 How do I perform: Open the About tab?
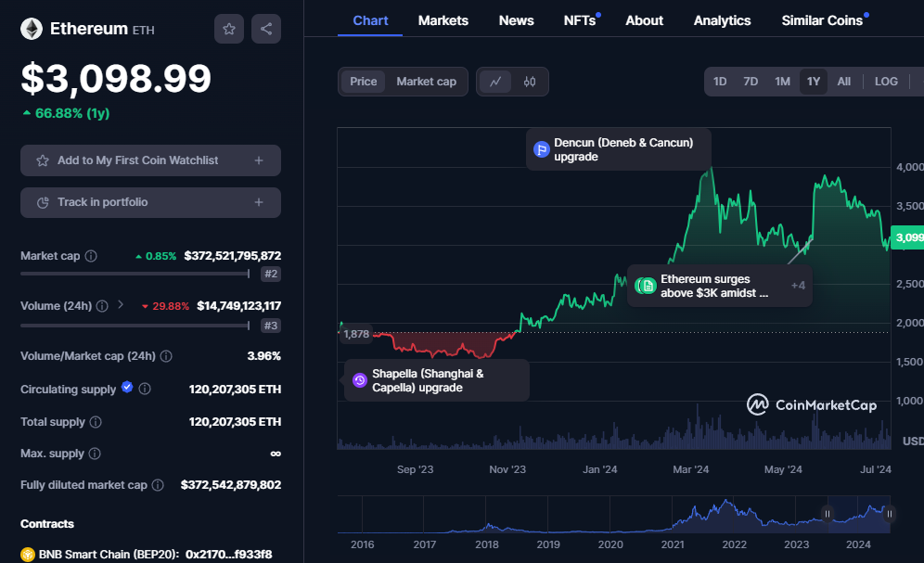[x=644, y=20]
